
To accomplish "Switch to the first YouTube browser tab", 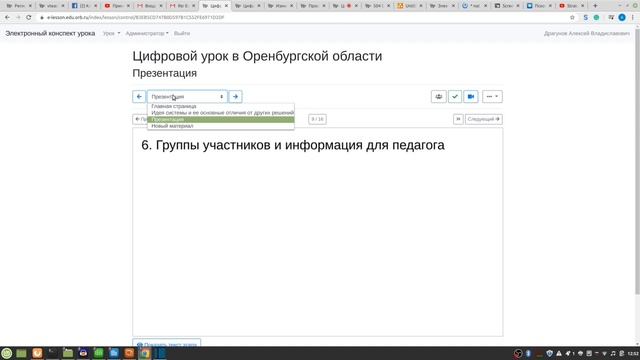I will coord(117,6).
